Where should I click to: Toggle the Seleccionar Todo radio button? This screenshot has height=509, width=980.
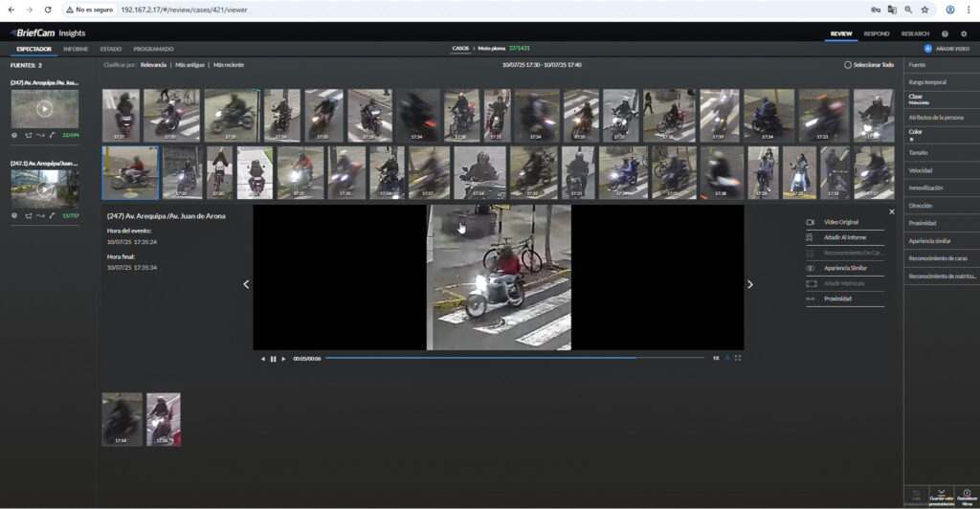[x=848, y=65]
